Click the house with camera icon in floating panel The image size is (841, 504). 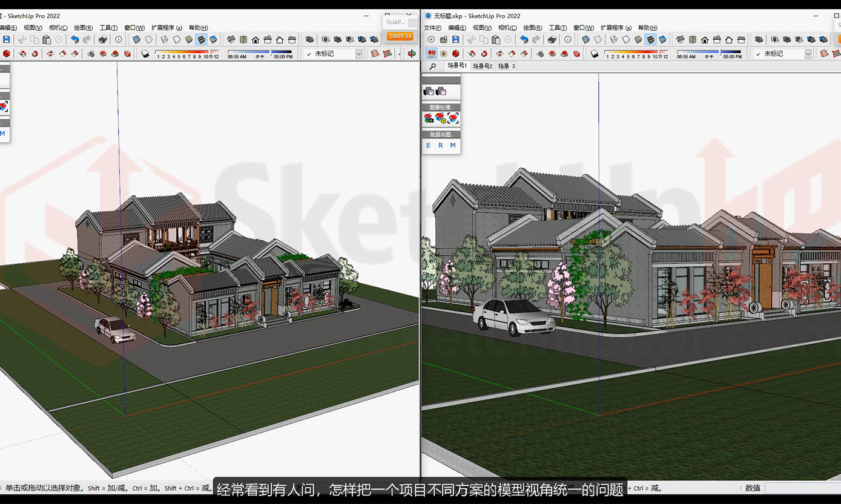[429, 119]
